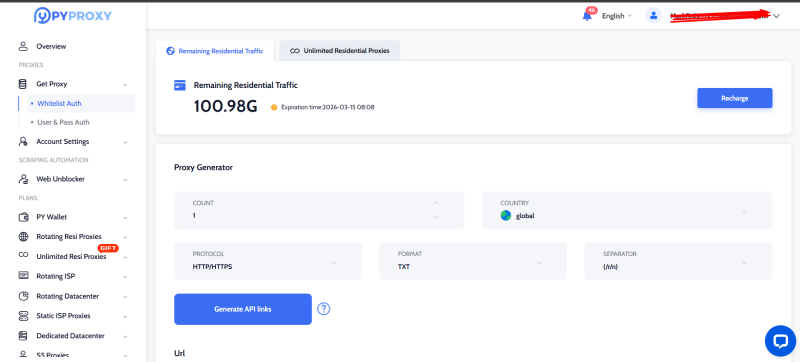Open the PROTOCOL dropdown
Viewport: 800px width, 362px height.
coord(268,261)
